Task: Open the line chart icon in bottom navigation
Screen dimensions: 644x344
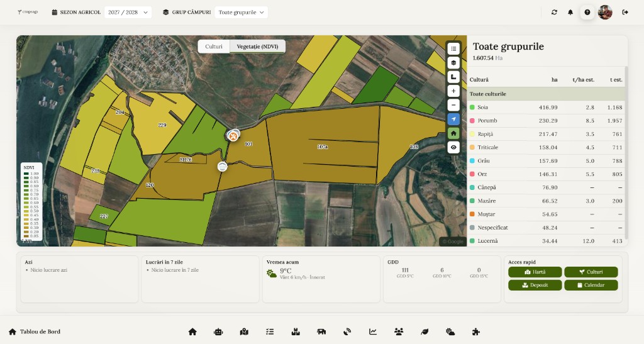Action: [373, 331]
